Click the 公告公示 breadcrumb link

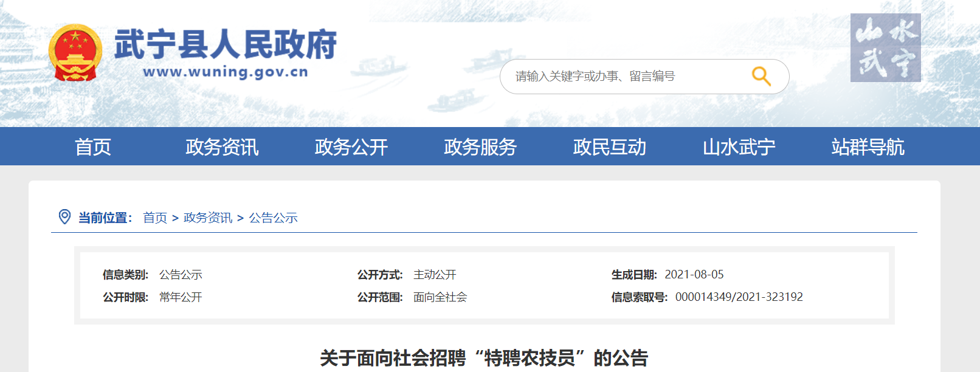pos(273,218)
